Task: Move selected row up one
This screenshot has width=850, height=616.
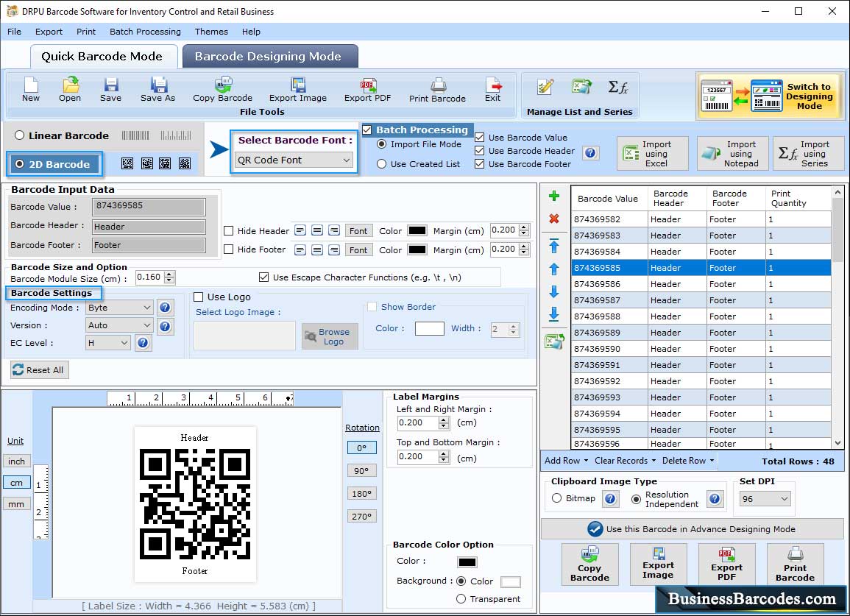Action: coord(554,269)
